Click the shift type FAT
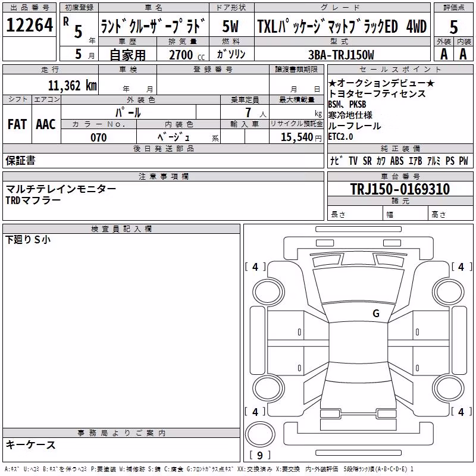Image resolution: width=476 pixels, height=476 pixels. (17, 124)
